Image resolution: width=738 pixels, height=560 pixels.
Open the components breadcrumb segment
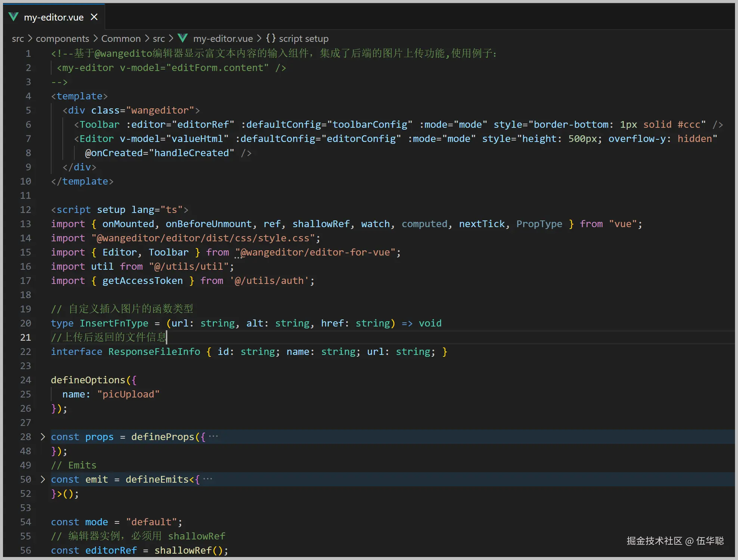pos(62,38)
